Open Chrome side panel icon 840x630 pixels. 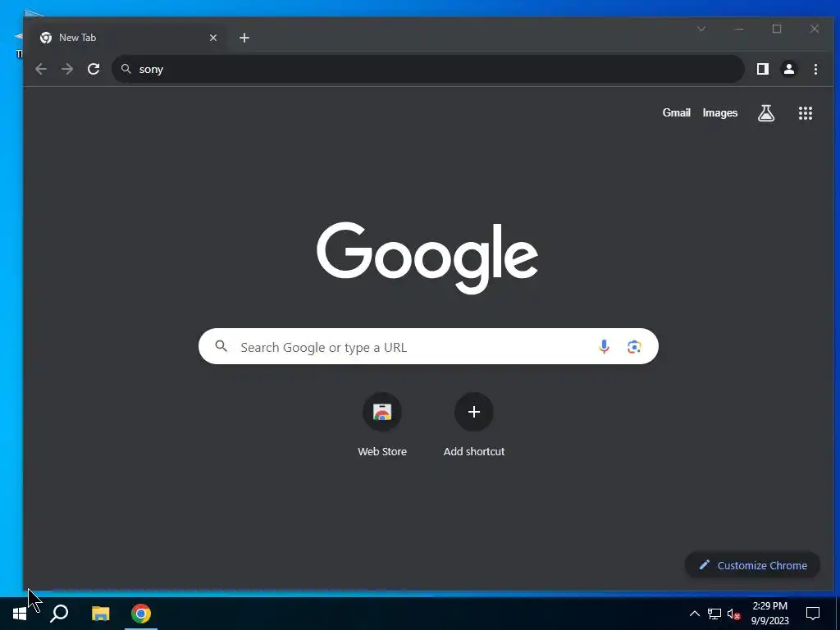click(x=763, y=69)
